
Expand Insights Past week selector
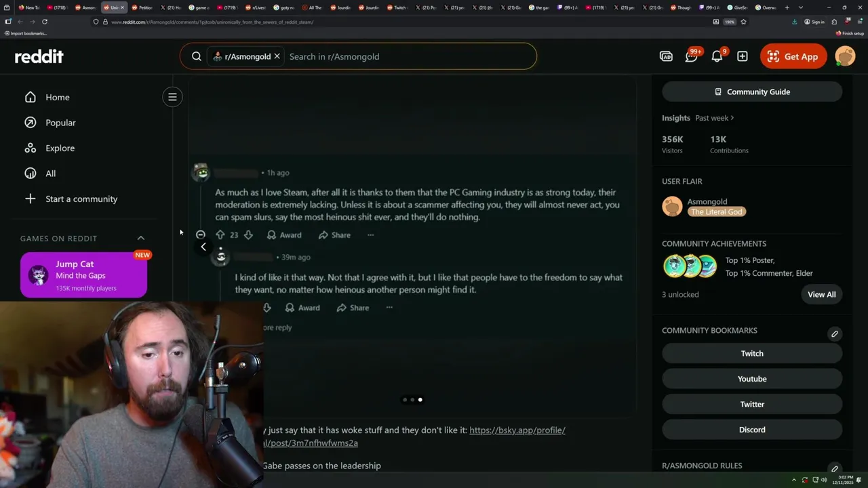point(714,118)
